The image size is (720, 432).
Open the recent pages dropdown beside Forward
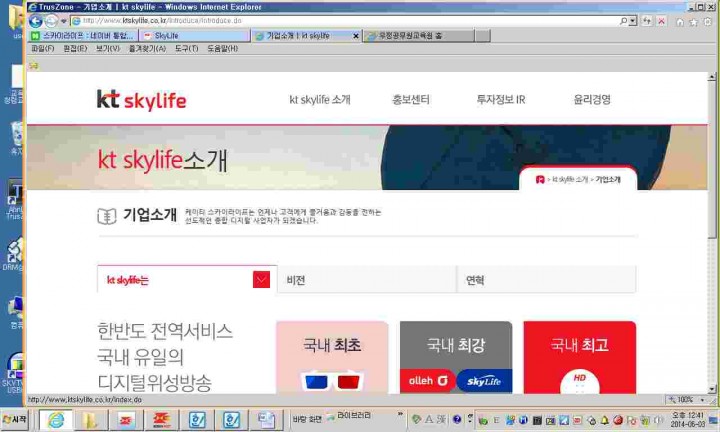tap(63, 21)
